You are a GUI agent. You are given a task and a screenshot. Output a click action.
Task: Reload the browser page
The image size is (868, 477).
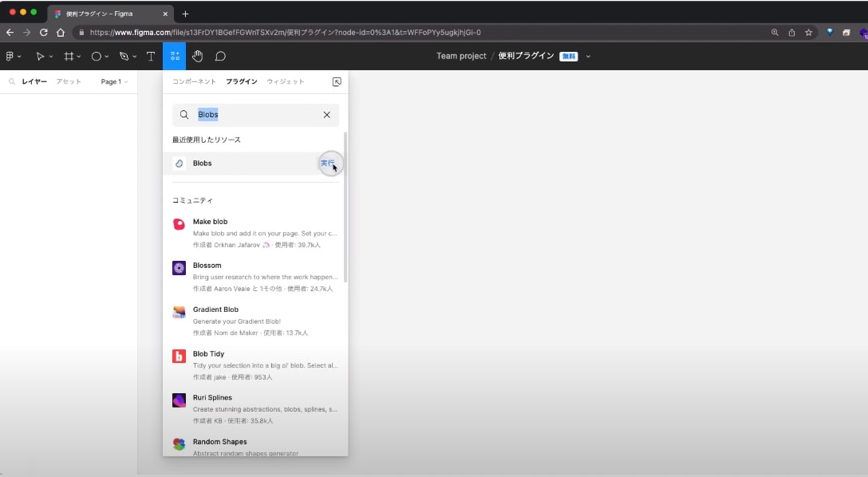click(x=43, y=33)
